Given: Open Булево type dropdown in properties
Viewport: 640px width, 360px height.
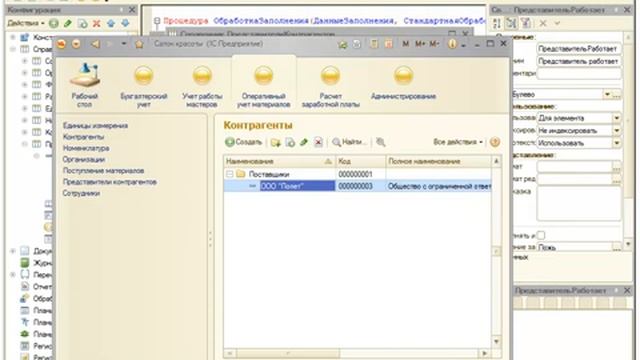Looking at the screenshot, I should click(607, 95).
